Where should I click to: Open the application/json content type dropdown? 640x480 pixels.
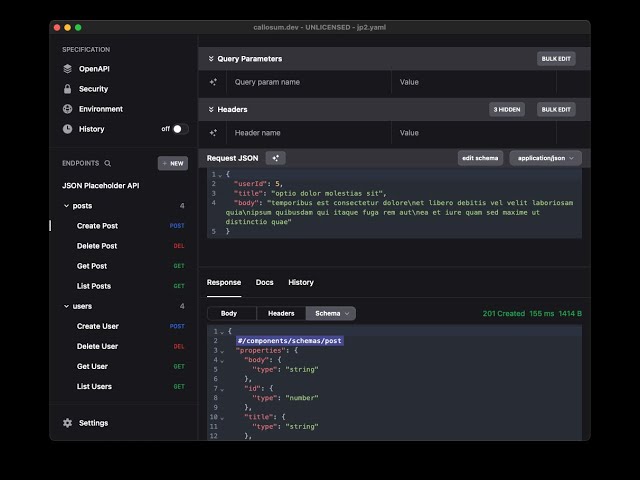tap(545, 158)
